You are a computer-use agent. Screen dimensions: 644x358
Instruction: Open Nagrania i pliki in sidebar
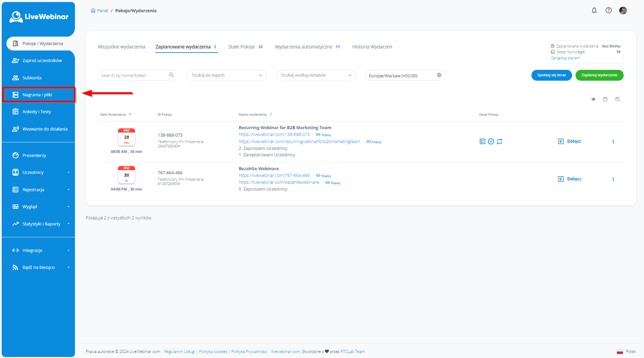click(37, 95)
